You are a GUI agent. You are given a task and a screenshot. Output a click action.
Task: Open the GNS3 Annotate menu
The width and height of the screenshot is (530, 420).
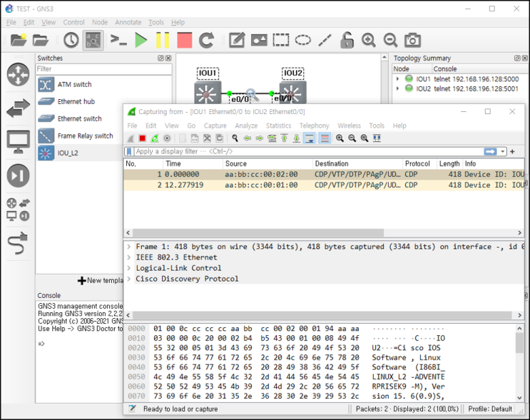128,22
